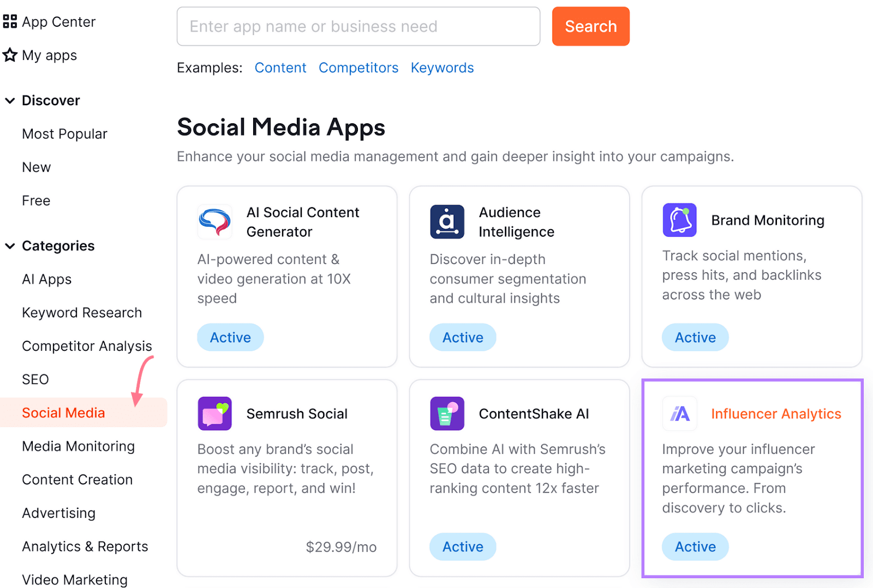The width and height of the screenshot is (873, 588).
Task: Click the app name search field
Action: (x=358, y=26)
